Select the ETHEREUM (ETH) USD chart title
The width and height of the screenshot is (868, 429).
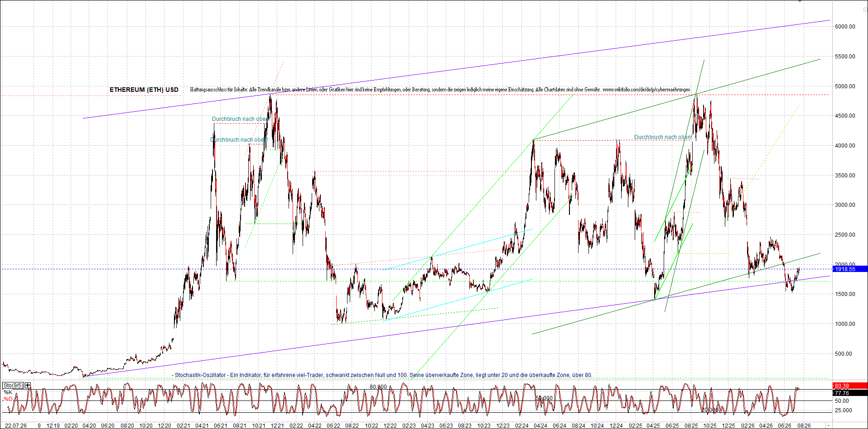(144, 90)
